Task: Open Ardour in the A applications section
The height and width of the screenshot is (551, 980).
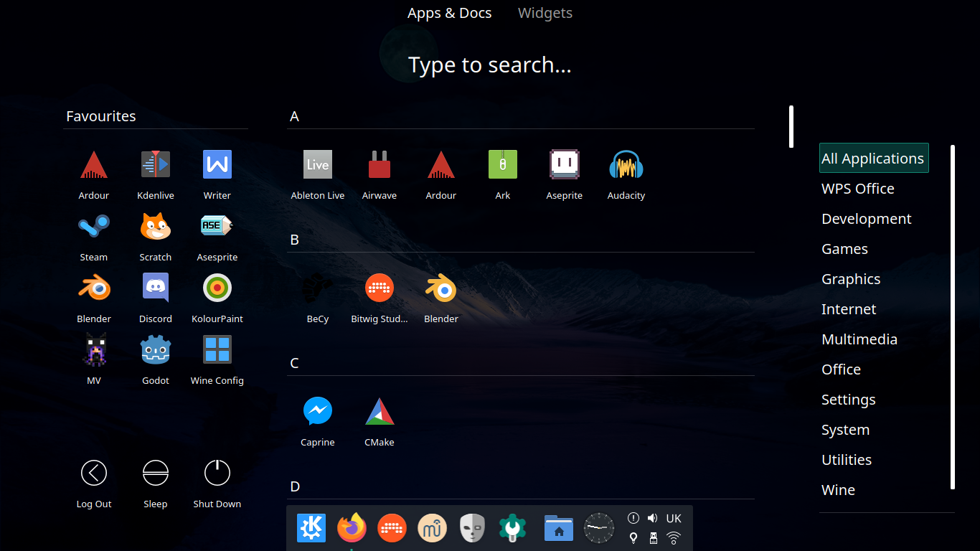Action: pos(441,174)
